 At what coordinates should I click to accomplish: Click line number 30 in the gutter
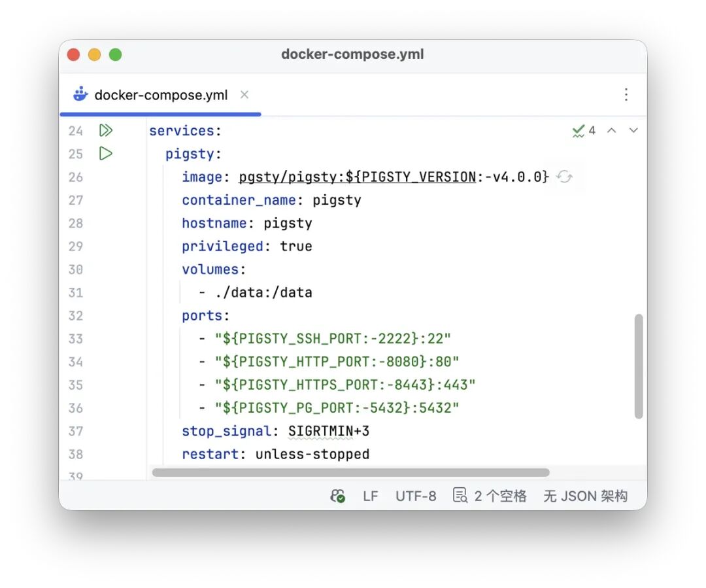[x=76, y=269]
